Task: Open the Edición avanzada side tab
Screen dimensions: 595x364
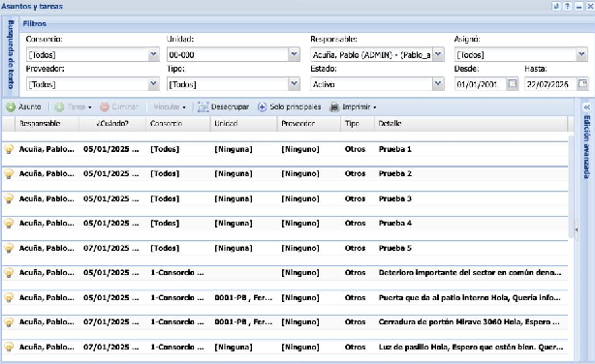Action: 586,146
